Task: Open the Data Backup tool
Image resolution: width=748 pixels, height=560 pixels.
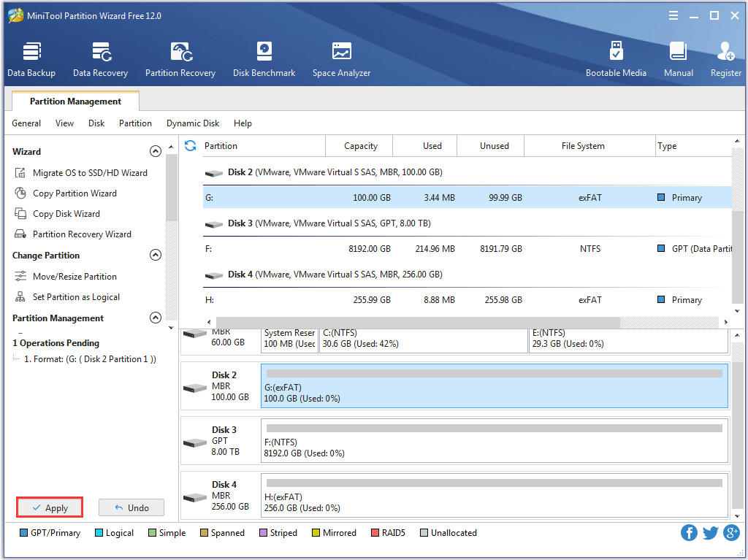Action: pos(31,60)
